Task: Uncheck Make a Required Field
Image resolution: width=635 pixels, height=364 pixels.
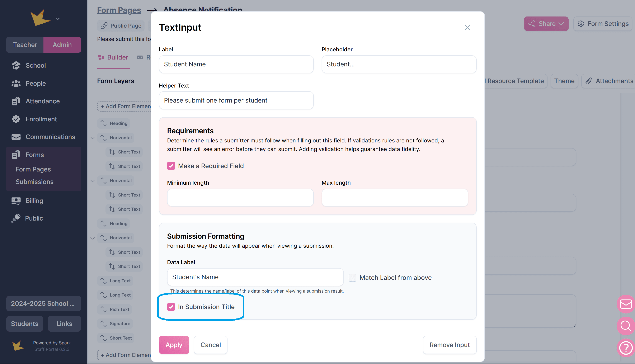Action: (x=171, y=166)
